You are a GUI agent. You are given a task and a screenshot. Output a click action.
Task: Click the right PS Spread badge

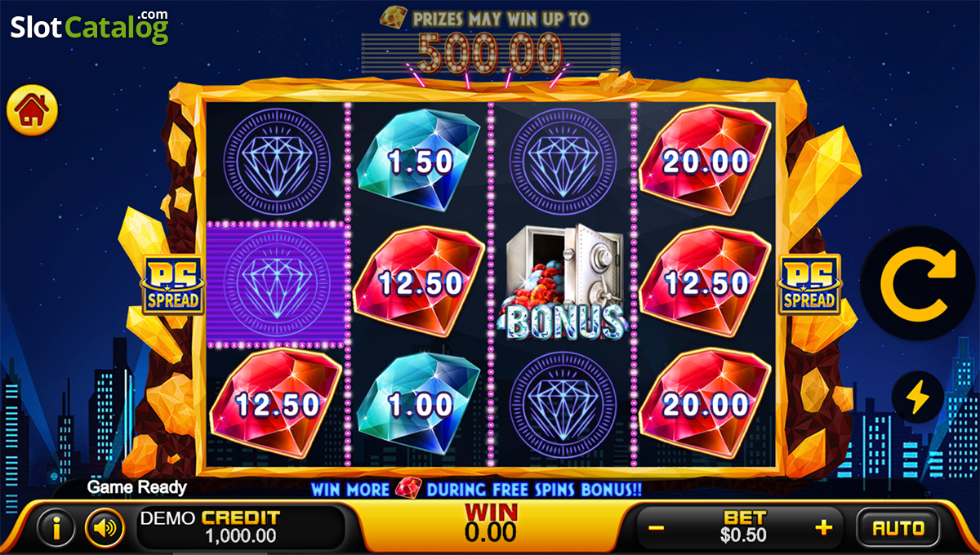808,284
